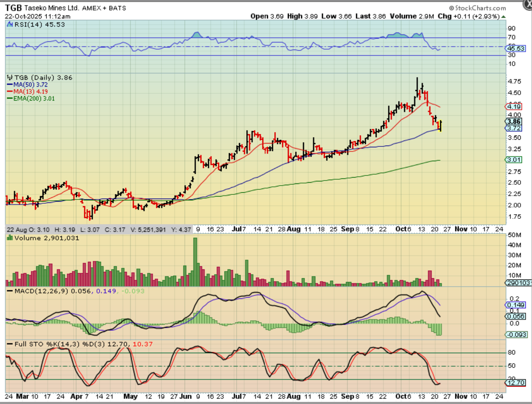Click the Open 3.69 value
This screenshot has width=532, height=404.
tap(267, 16)
